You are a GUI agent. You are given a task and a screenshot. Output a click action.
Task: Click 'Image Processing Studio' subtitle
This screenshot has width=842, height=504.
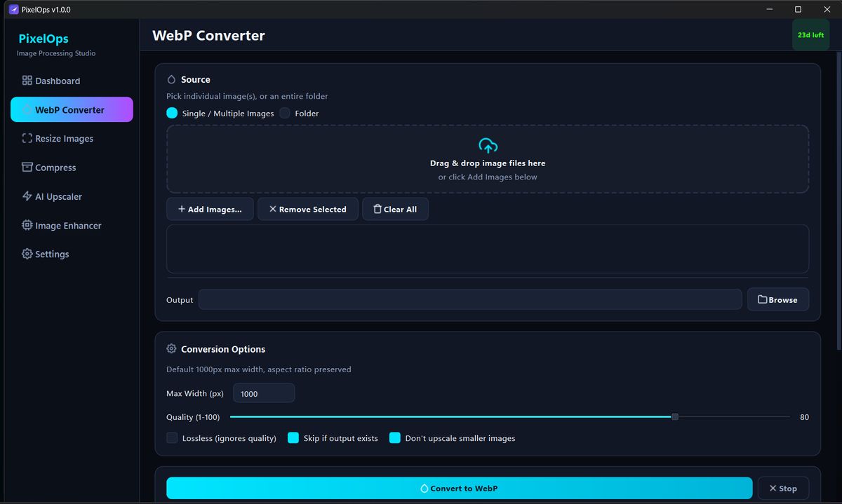[x=56, y=53]
